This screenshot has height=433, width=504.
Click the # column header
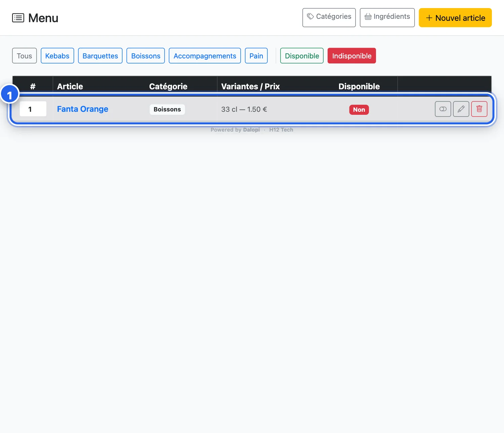coord(33,87)
